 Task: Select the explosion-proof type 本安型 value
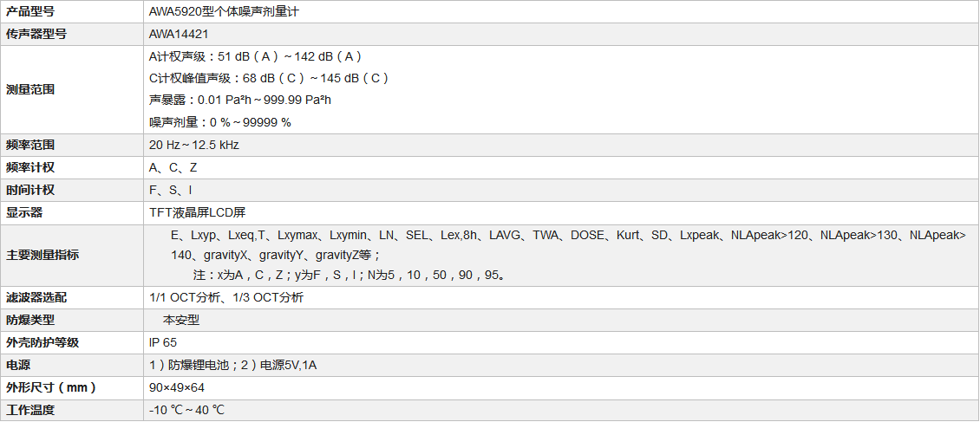click(181, 320)
